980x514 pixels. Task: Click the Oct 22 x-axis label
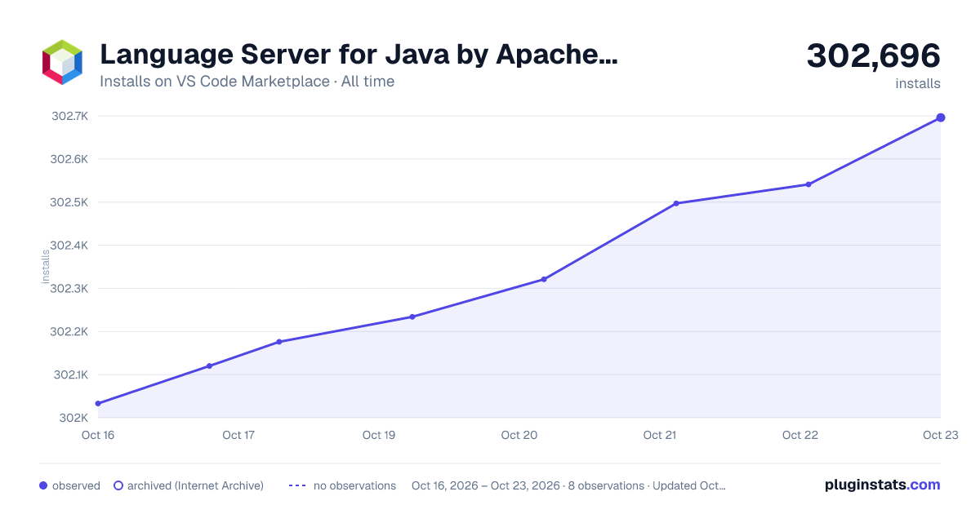click(800, 435)
